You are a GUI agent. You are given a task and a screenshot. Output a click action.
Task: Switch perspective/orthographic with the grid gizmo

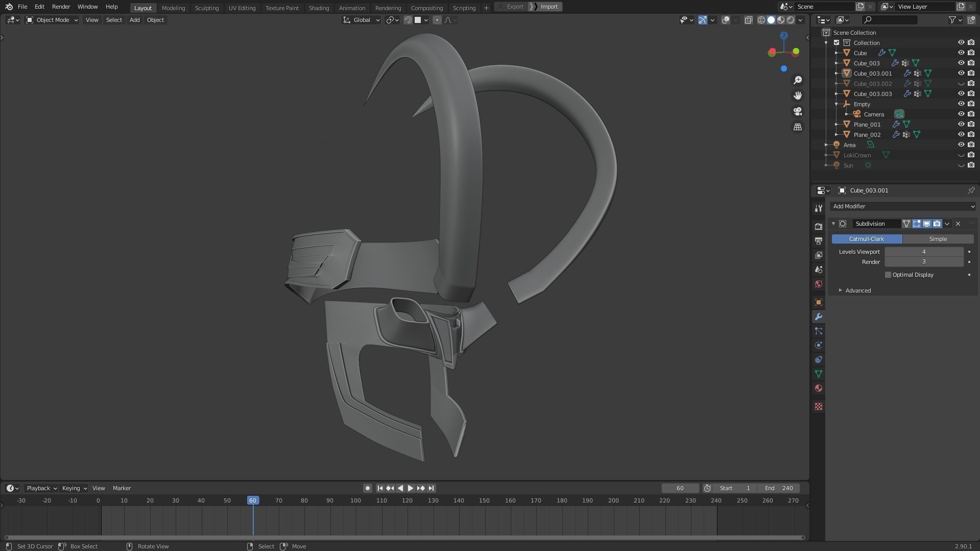pyautogui.click(x=798, y=127)
